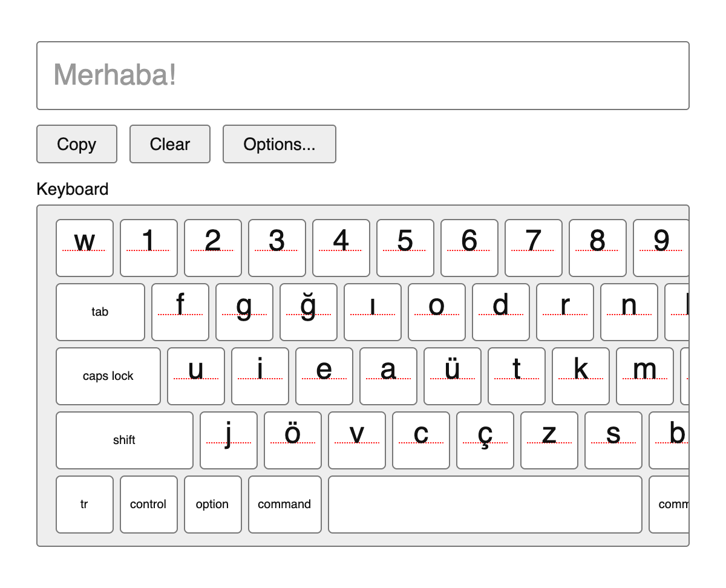Tap the ğ key
The height and width of the screenshot is (588, 726).
coord(309,312)
